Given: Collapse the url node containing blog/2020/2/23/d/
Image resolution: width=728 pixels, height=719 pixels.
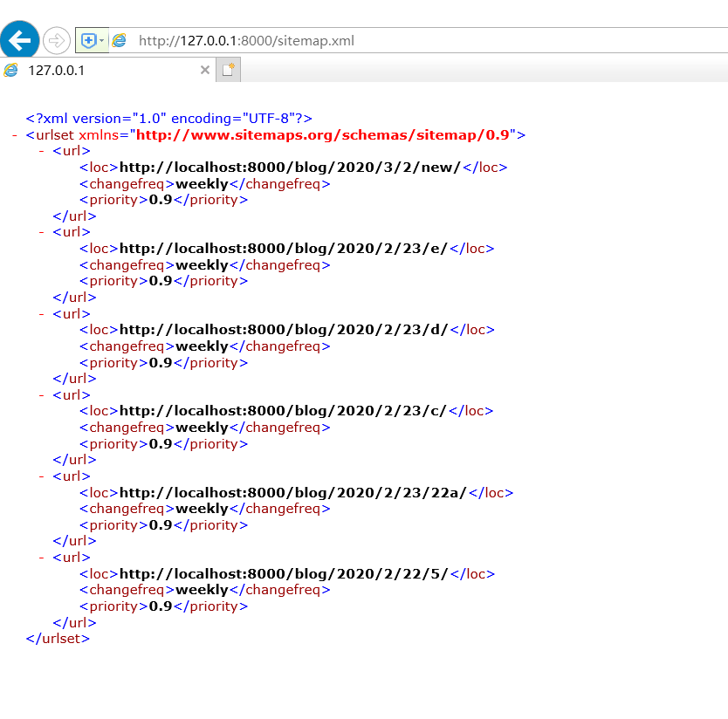Looking at the screenshot, I should click(x=42, y=314).
